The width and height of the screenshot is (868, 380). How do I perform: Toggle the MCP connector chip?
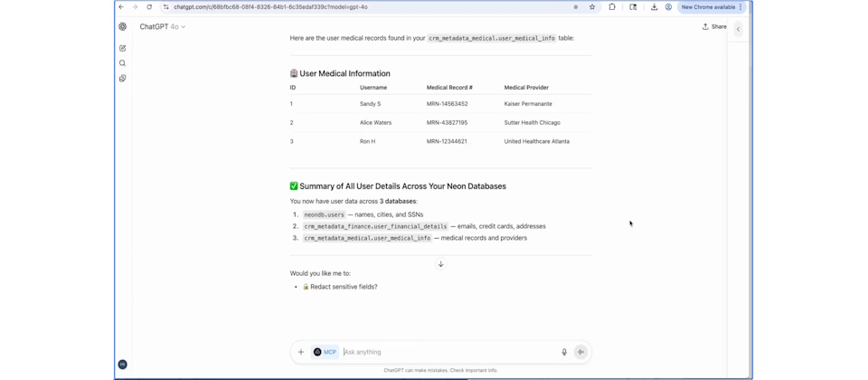tap(325, 352)
